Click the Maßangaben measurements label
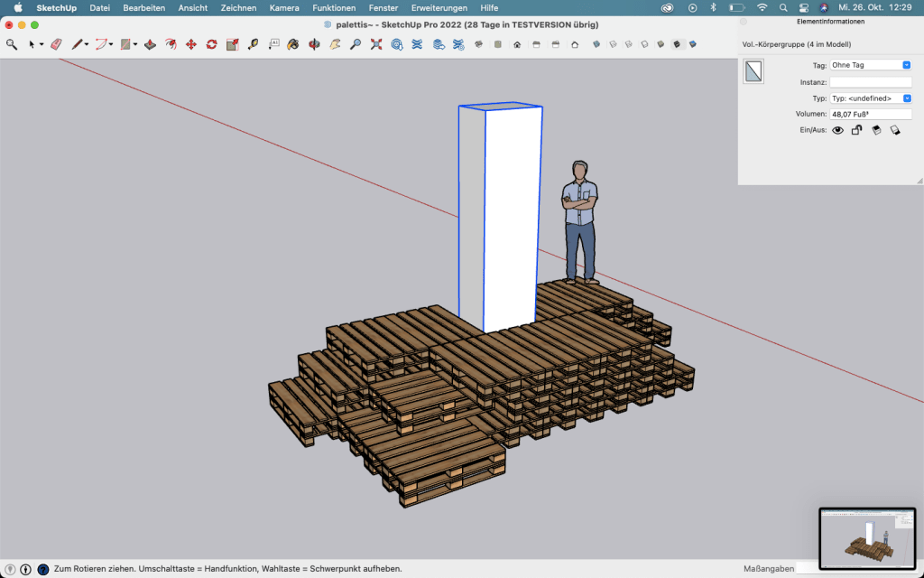 (x=767, y=568)
